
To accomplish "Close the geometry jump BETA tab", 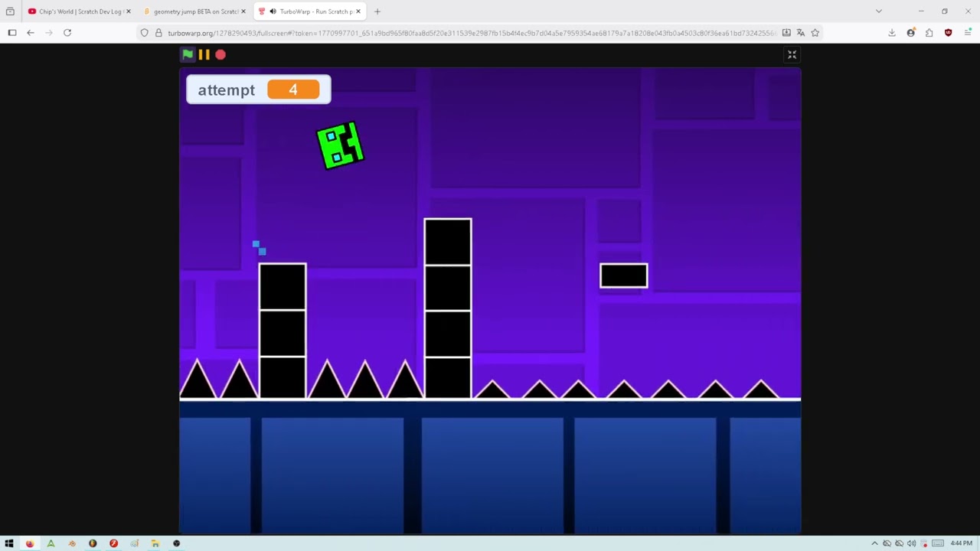I will coord(243,11).
